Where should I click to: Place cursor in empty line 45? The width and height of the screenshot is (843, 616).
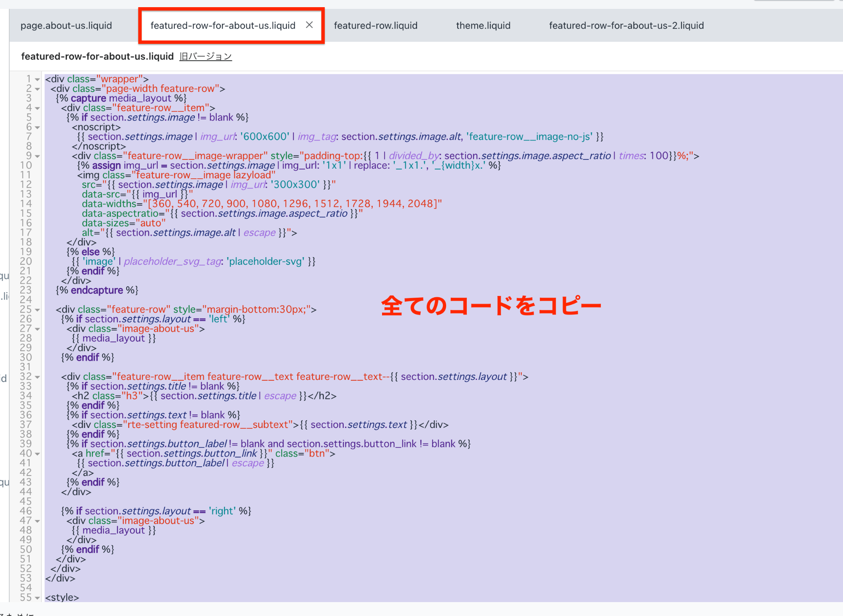169,501
